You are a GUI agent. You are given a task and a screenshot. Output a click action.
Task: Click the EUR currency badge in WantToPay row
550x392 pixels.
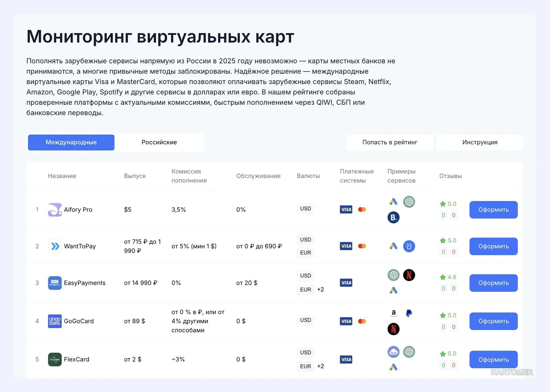click(306, 253)
